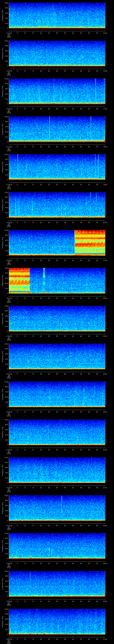
Task: Click the 9:15:00 start time label
Action: tap(9, 71)
